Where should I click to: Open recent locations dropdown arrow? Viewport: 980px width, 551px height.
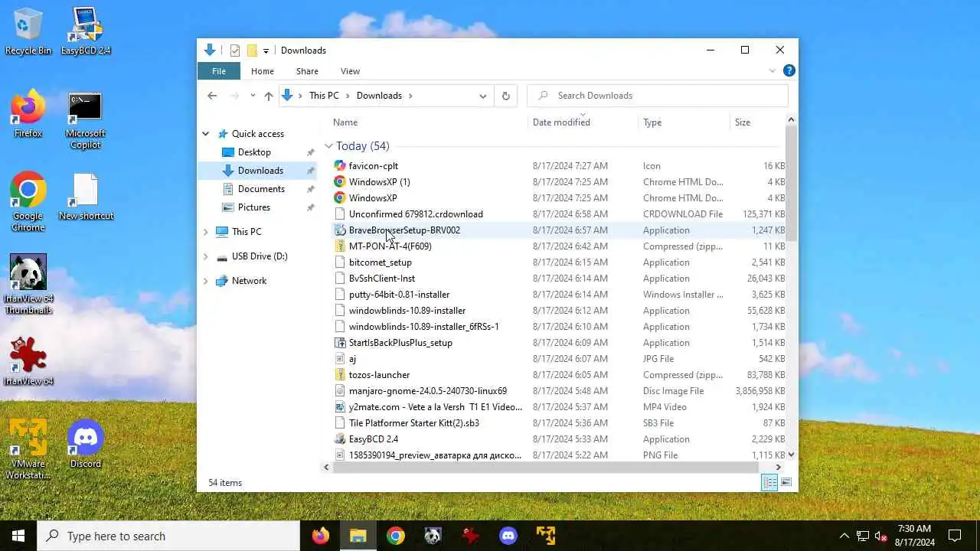pyautogui.click(x=251, y=96)
